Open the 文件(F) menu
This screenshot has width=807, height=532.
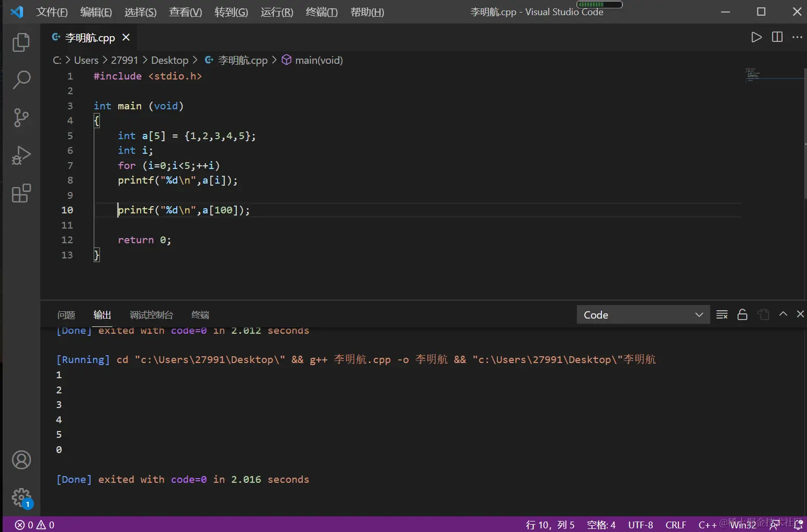(52, 12)
